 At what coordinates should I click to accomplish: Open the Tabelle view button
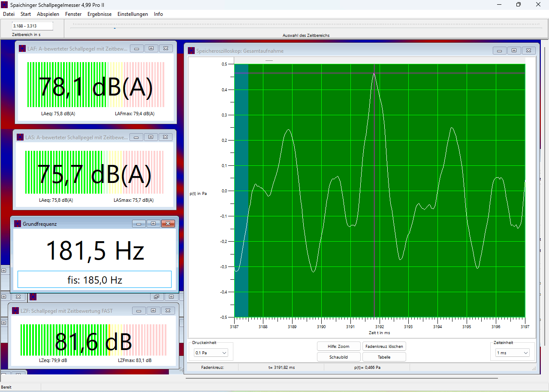pos(384,357)
